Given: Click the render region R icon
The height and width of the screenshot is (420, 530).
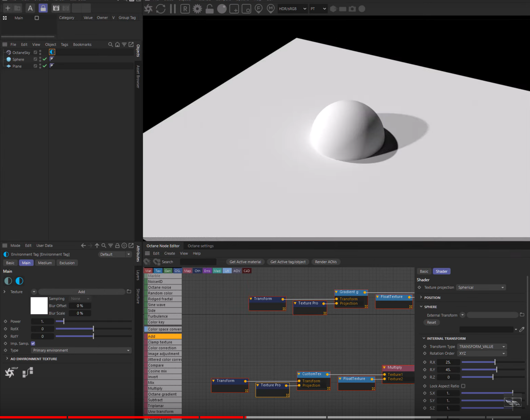Looking at the screenshot, I should [x=185, y=9].
